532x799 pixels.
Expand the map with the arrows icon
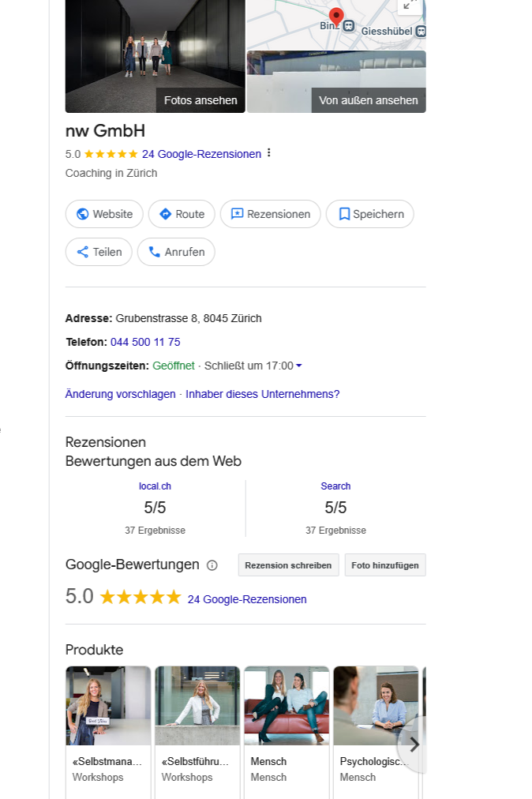tap(409, 5)
